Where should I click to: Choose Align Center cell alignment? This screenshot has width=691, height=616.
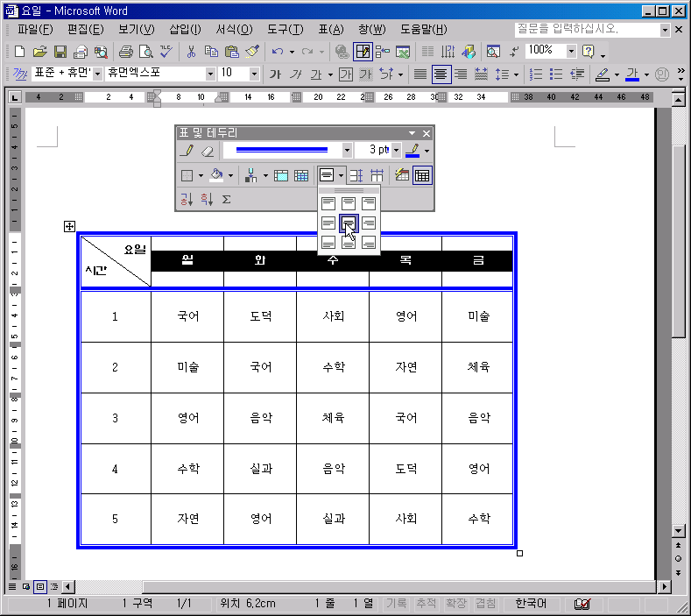tap(349, 223)
